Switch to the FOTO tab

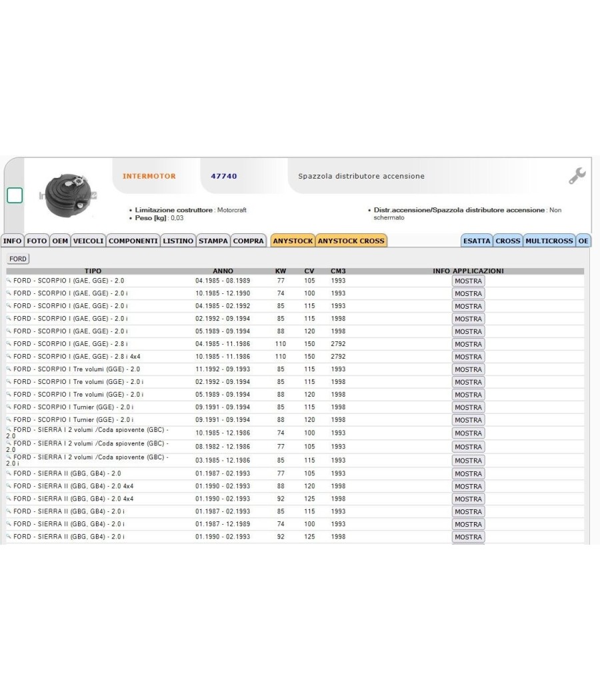pos(37,241)
